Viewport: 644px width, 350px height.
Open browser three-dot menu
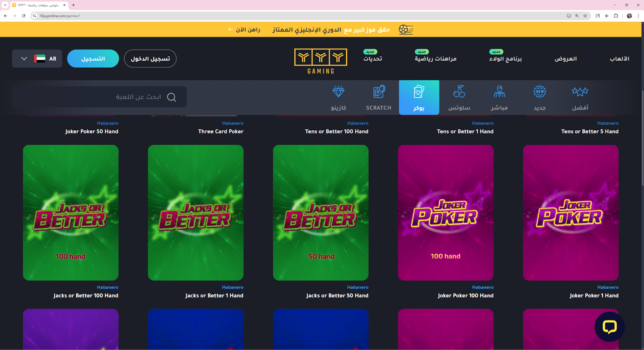638,16
